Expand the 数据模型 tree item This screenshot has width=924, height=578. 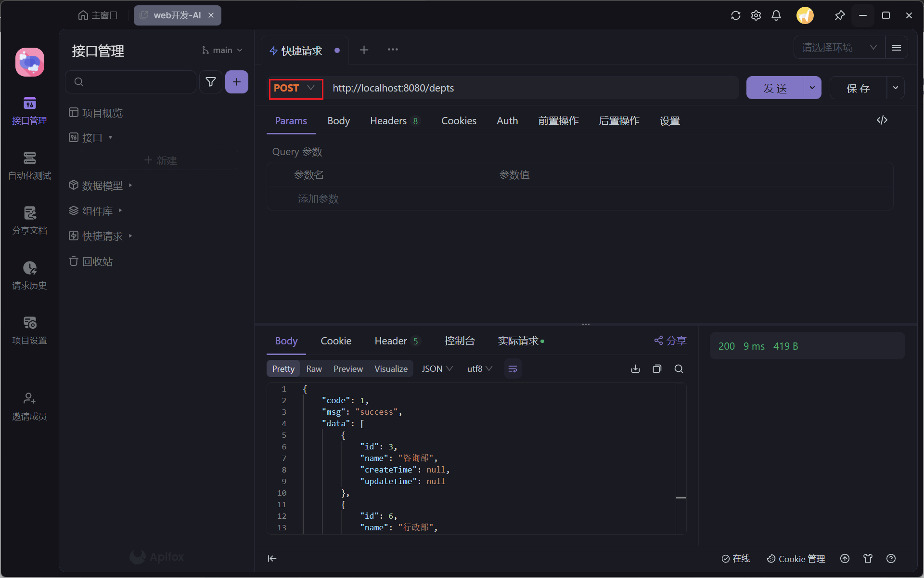[102, 185]
